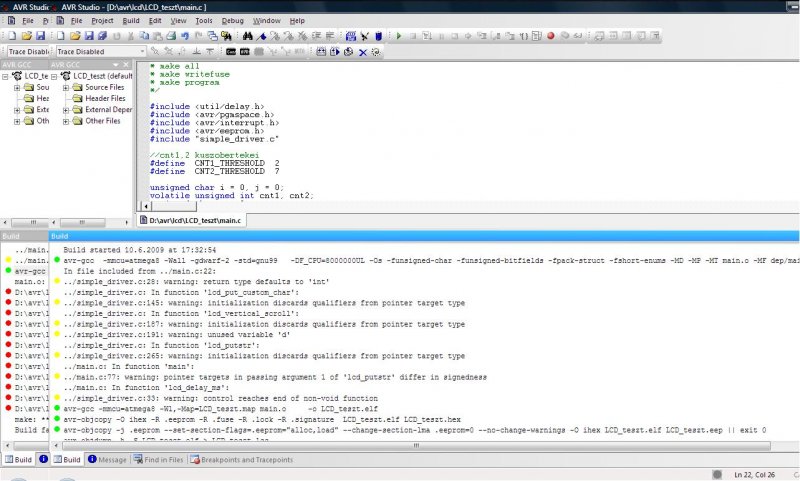Click the editor horizontal scroll left arrow
Viewport: 800px width, 481px height.
pos(146,206)
